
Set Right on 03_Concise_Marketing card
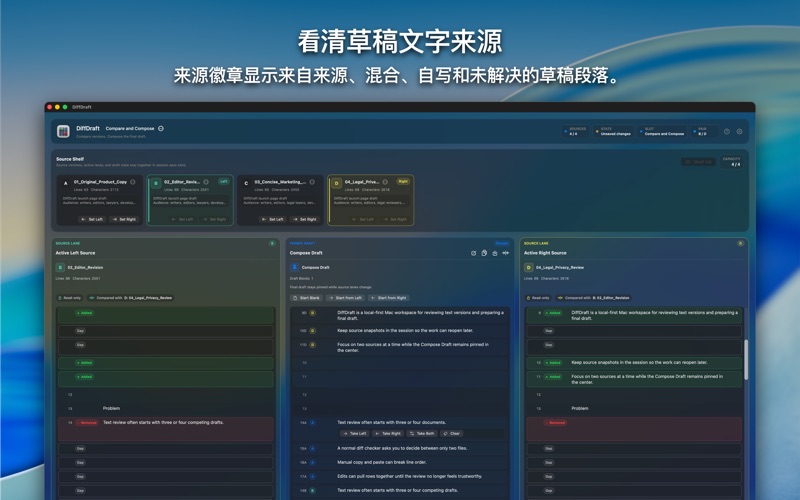click(305, 219)
